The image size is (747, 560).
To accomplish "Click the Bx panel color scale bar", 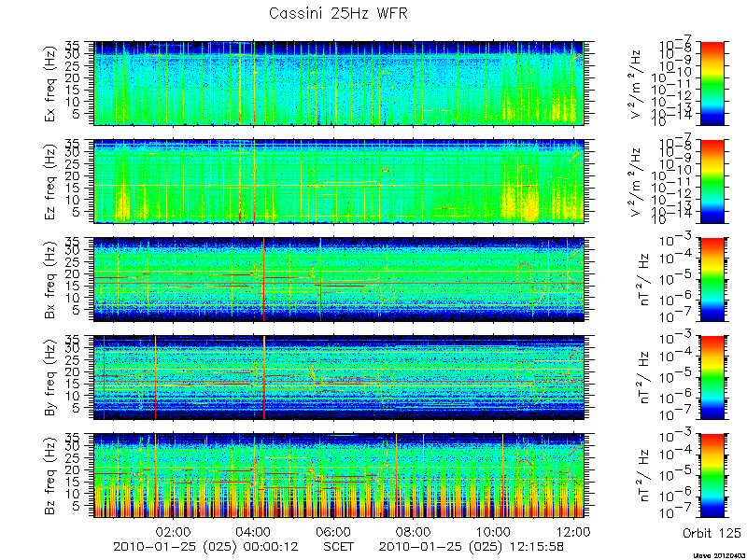I will click(712, 279).
